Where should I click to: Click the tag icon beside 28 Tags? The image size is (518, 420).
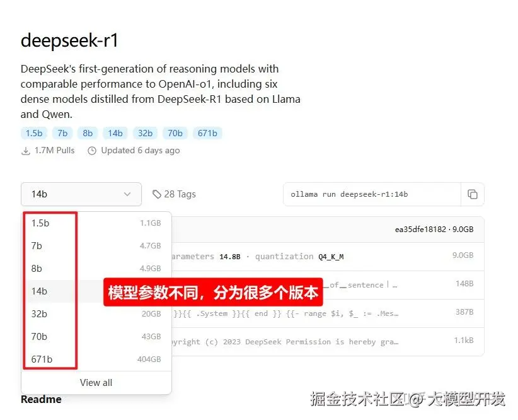click(x=156, y=194)
